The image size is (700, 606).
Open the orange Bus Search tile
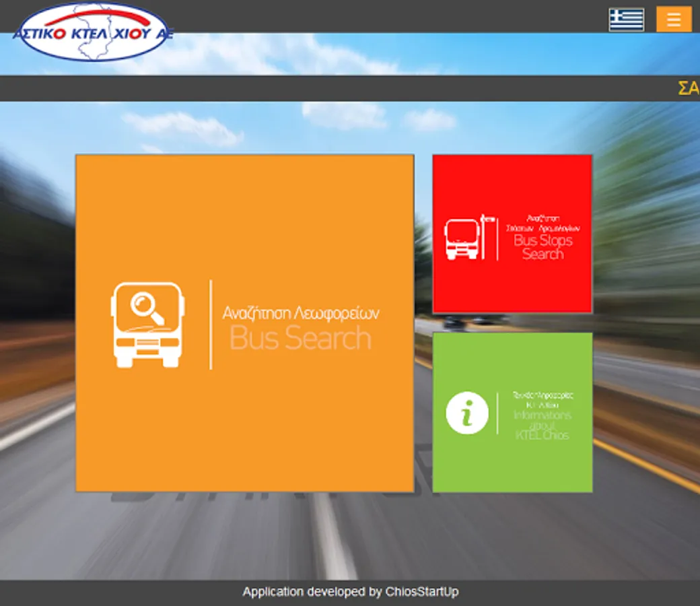click(244, 323)
